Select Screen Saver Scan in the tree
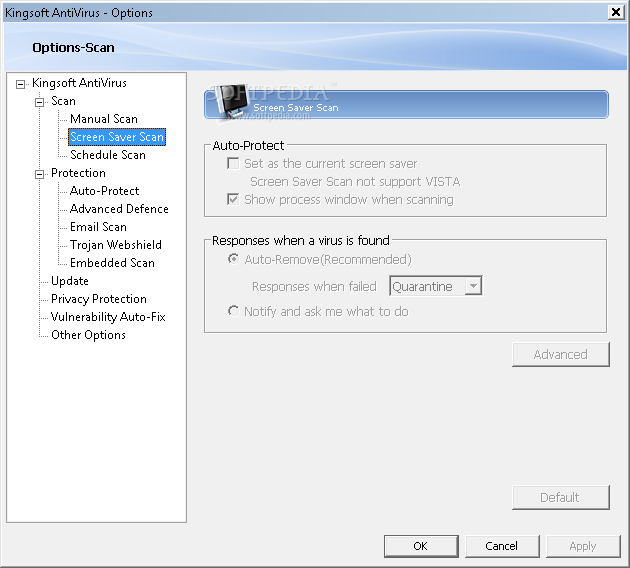This screenshot has height=568, width=630. point(117,137)
